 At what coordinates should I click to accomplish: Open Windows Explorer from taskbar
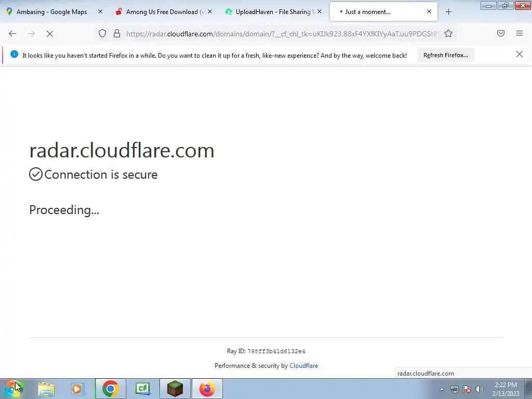coord(46,389)
